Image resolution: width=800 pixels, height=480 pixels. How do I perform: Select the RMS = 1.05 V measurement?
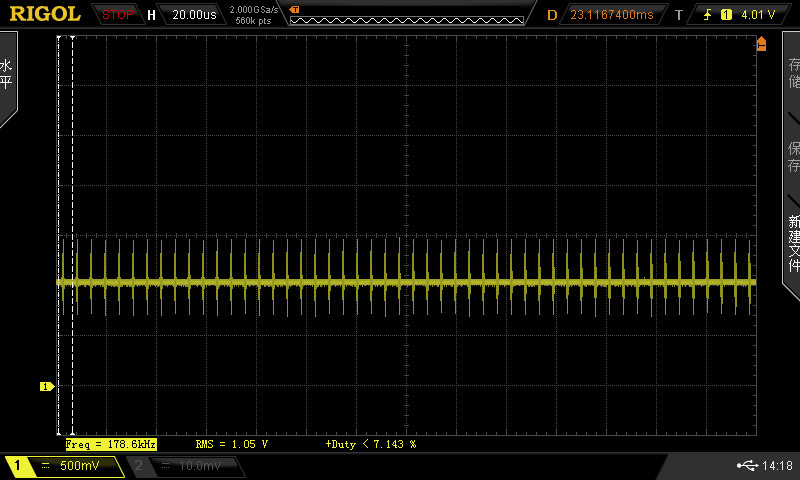[x=232, y=444]
